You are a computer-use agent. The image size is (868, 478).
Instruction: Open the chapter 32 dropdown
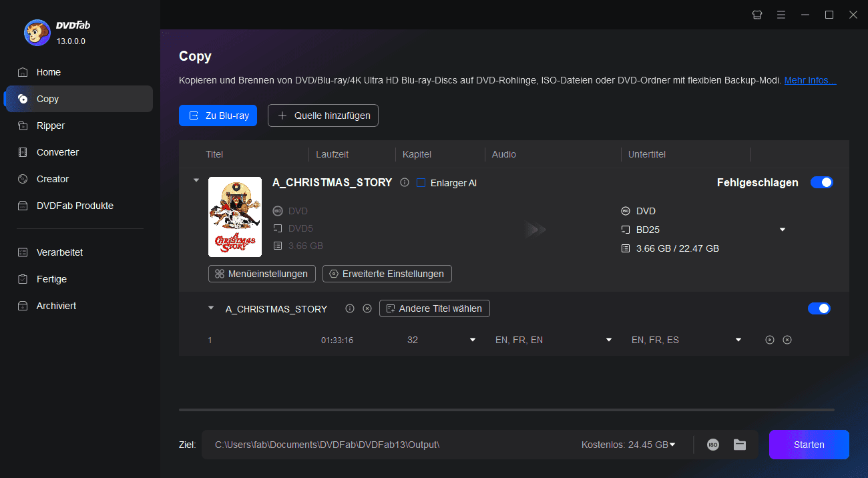(473, 340)
